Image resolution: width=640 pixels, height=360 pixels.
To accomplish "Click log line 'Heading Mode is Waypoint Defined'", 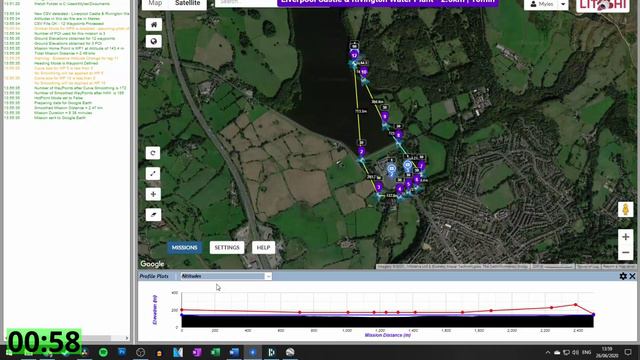I will coord(67,63).
